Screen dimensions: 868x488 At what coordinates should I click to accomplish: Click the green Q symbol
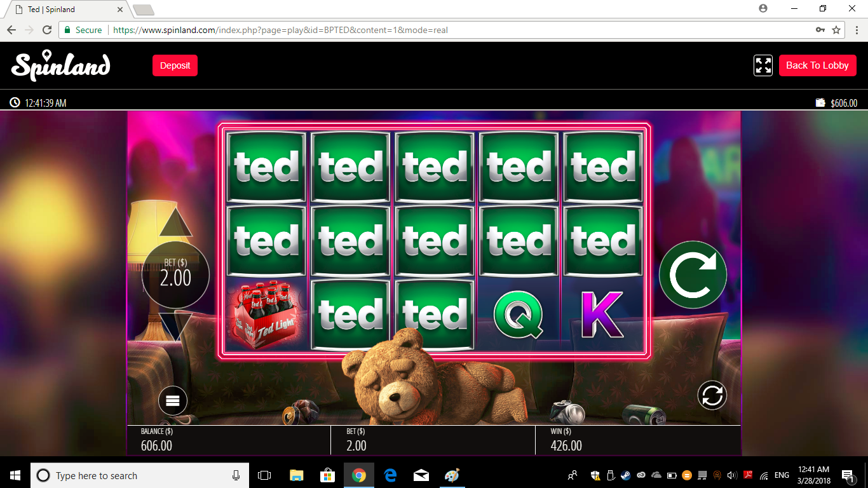(519, 315)
